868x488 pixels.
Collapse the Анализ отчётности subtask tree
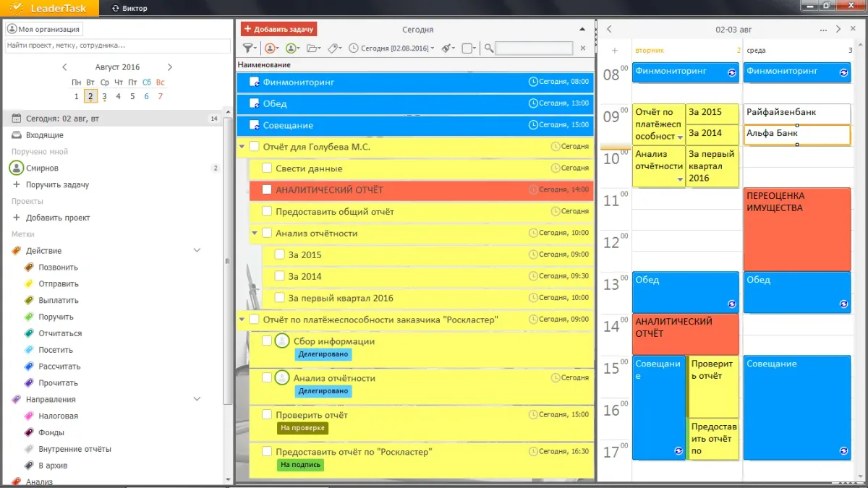click(254, 233)
